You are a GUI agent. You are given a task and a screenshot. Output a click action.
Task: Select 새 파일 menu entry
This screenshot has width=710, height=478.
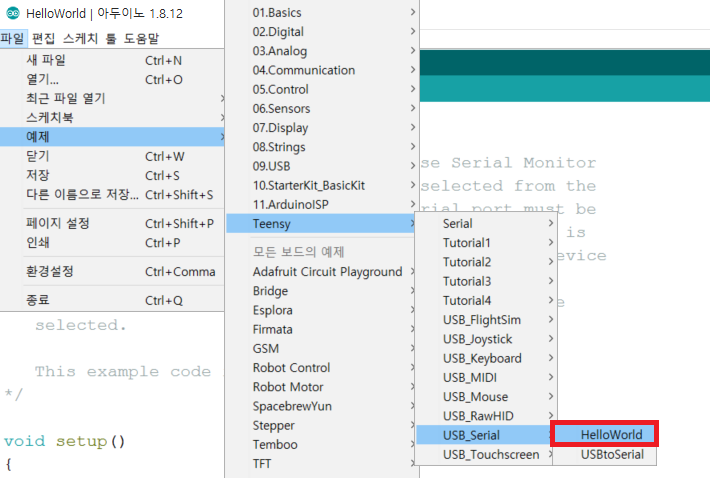coord(112,60)
